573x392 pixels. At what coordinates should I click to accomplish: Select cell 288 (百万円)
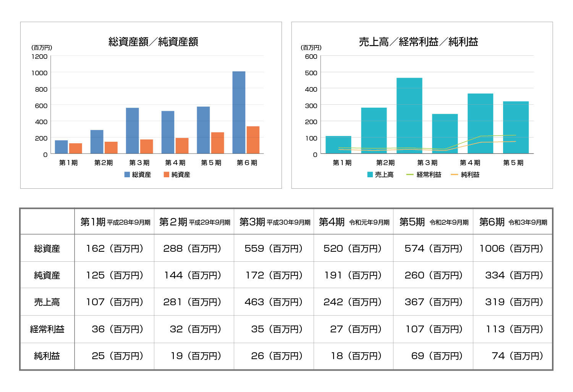point(194,248)
